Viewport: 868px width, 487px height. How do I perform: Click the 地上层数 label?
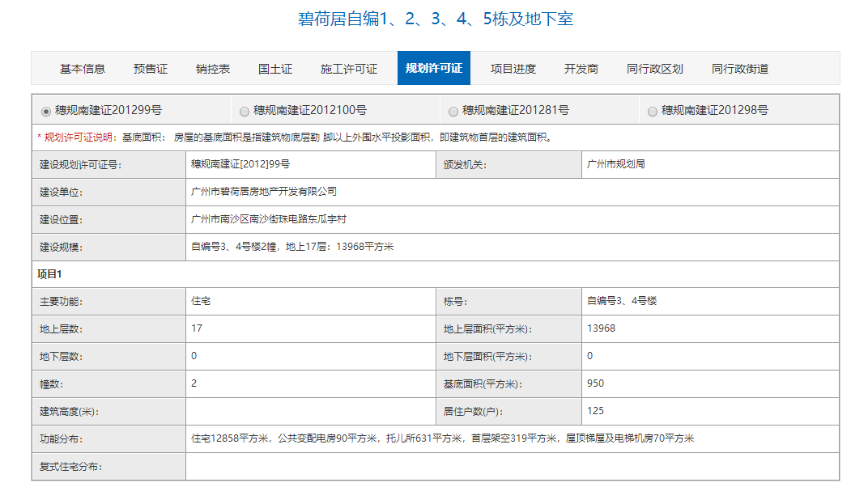tap(61, 329)
